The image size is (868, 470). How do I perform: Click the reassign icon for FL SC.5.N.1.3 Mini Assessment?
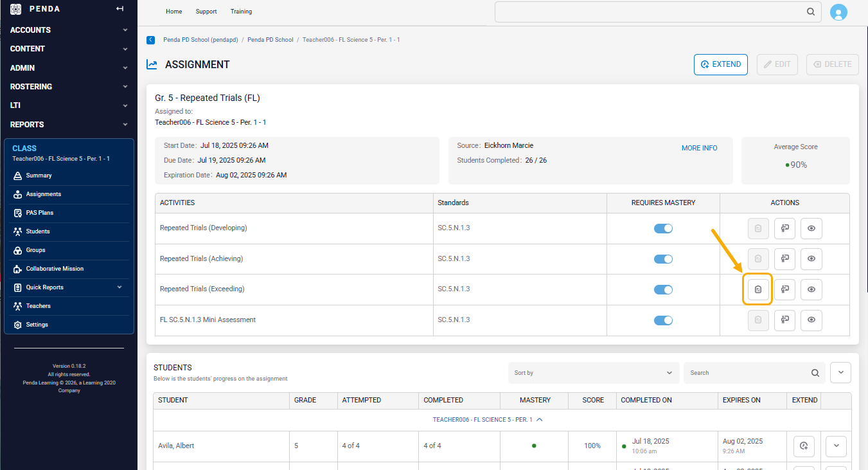click(785, 320)
